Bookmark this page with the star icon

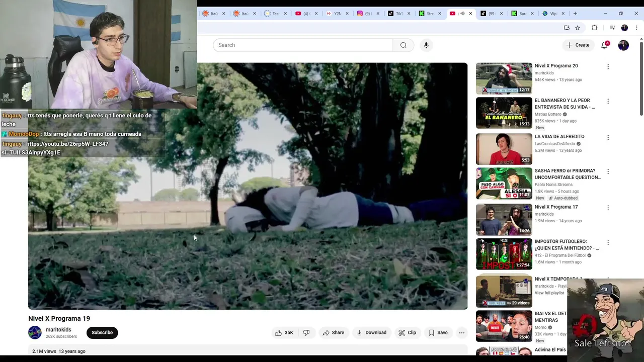pos(578,28)
